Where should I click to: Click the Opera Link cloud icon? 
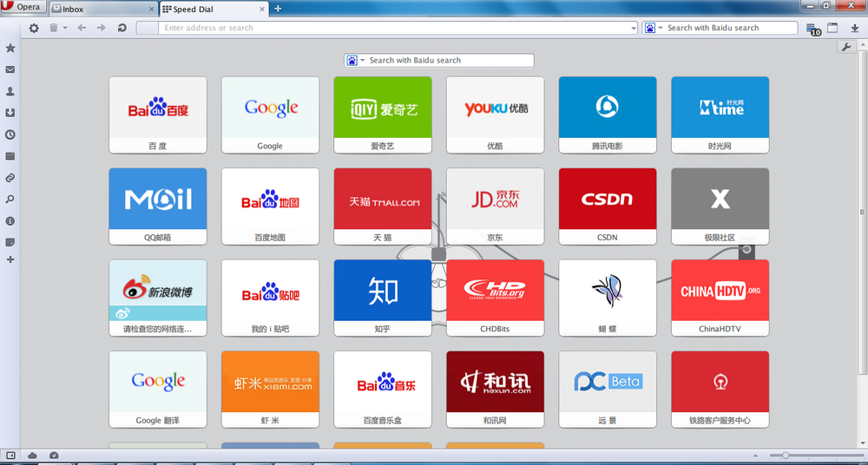[32, 455]
